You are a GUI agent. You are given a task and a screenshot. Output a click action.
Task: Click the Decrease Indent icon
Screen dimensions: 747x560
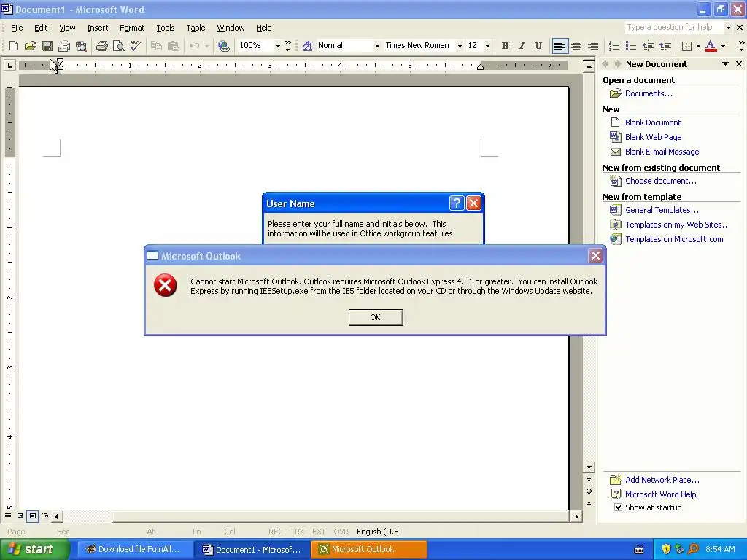click(649, 46)
